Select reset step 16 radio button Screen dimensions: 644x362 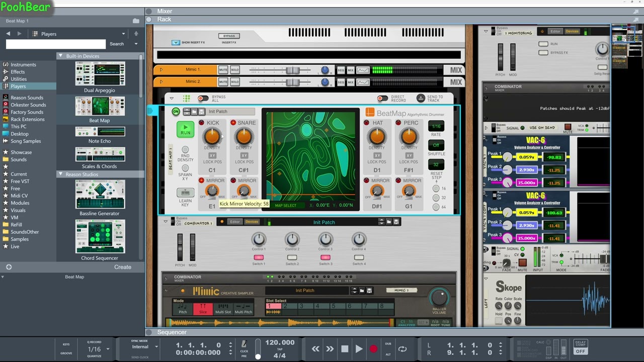[x=436, y=189]
